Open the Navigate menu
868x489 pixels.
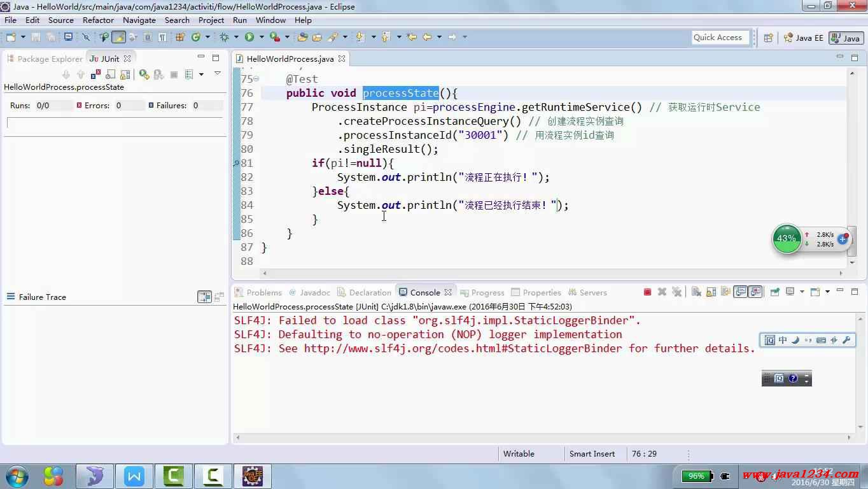coord(139,20)
